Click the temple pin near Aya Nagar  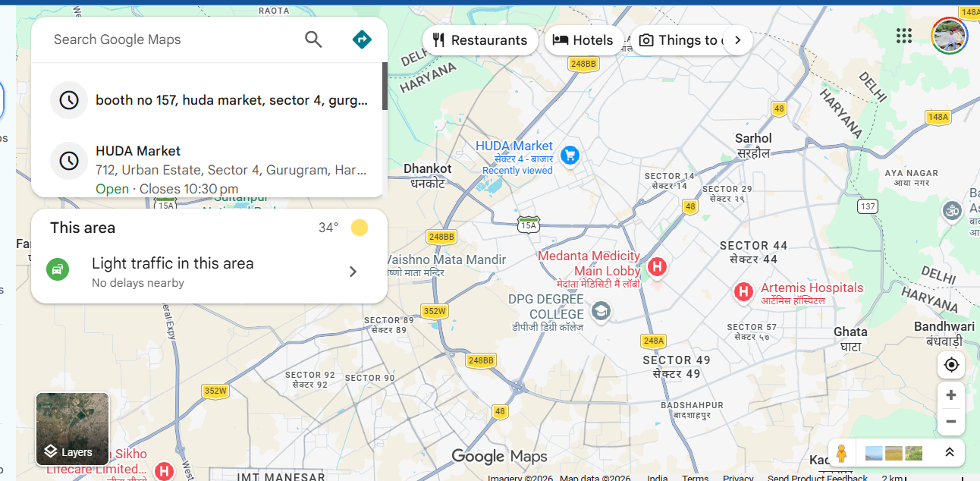[951, 210]
